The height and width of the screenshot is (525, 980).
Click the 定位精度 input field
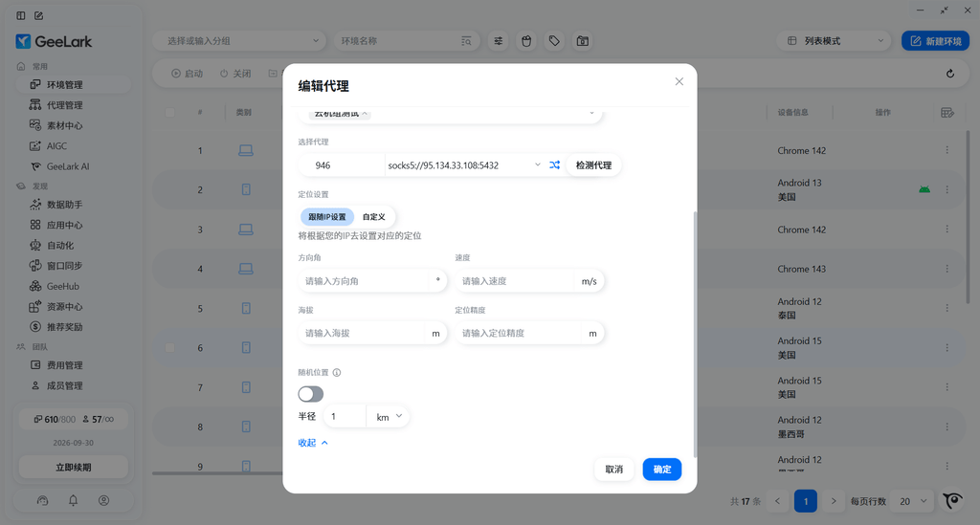[529, 334]
